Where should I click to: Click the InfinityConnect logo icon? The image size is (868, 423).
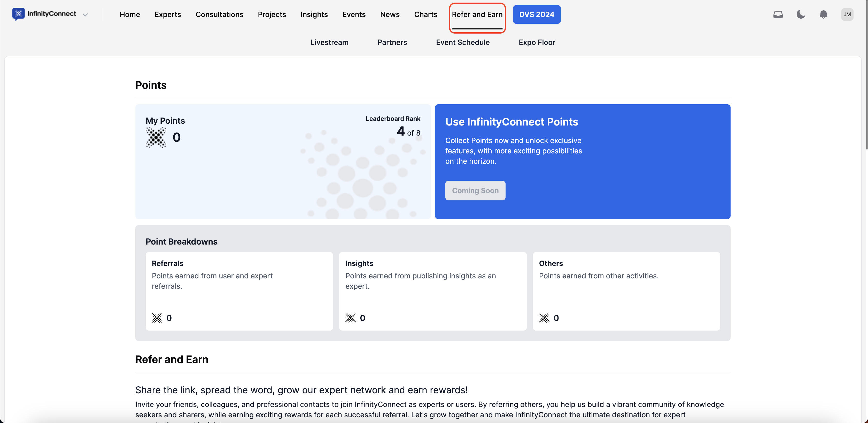18,14
